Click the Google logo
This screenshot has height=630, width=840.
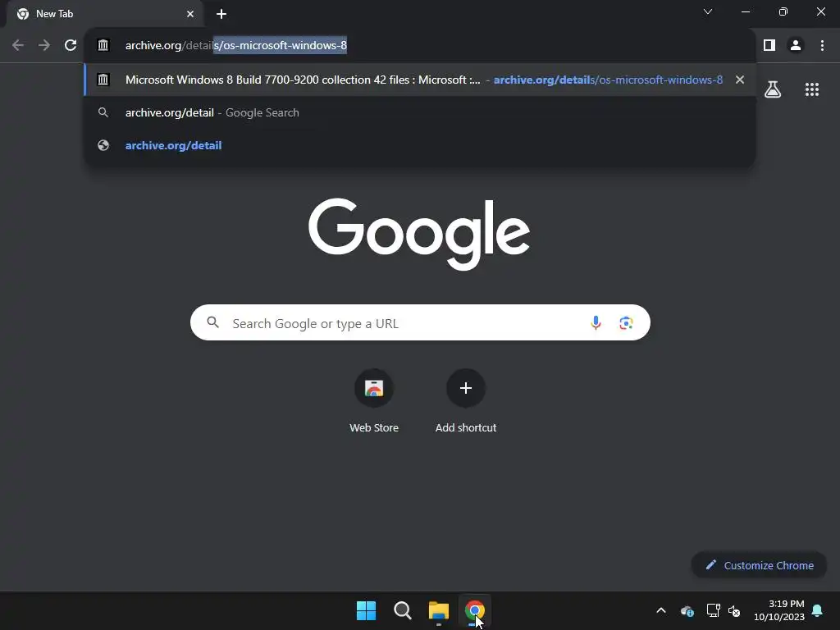click(419, 234)
